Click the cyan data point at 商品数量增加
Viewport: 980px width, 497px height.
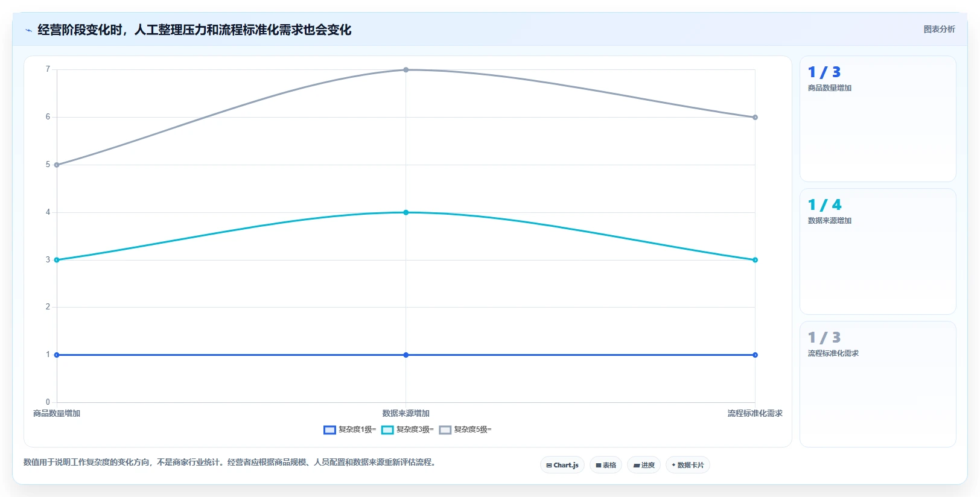pos(57,260)
